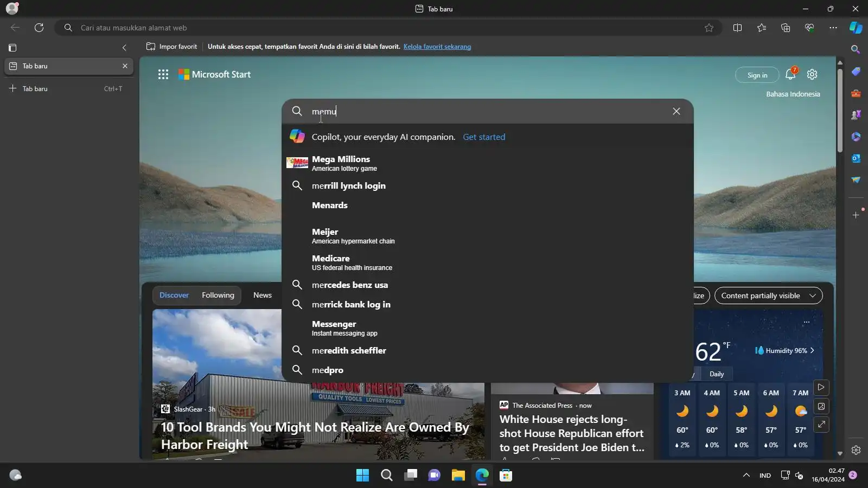Play the background video button

click(821, 387)
